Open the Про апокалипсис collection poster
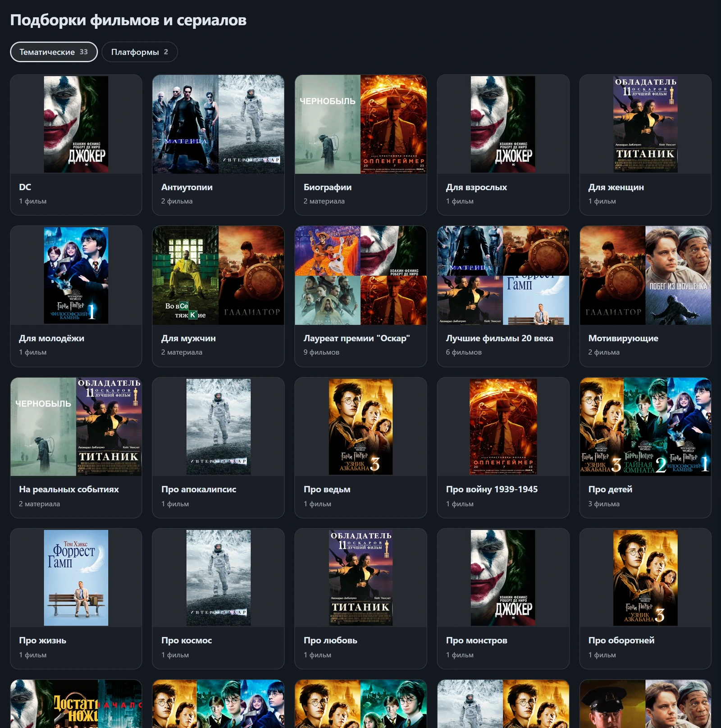721x728 pixels. click(x=218, y=427)
